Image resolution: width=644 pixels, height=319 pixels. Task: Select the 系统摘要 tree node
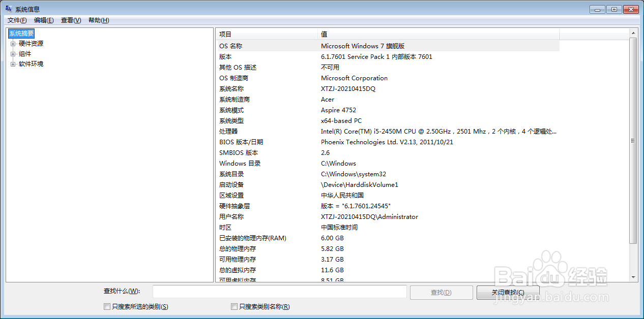[21, 34]
